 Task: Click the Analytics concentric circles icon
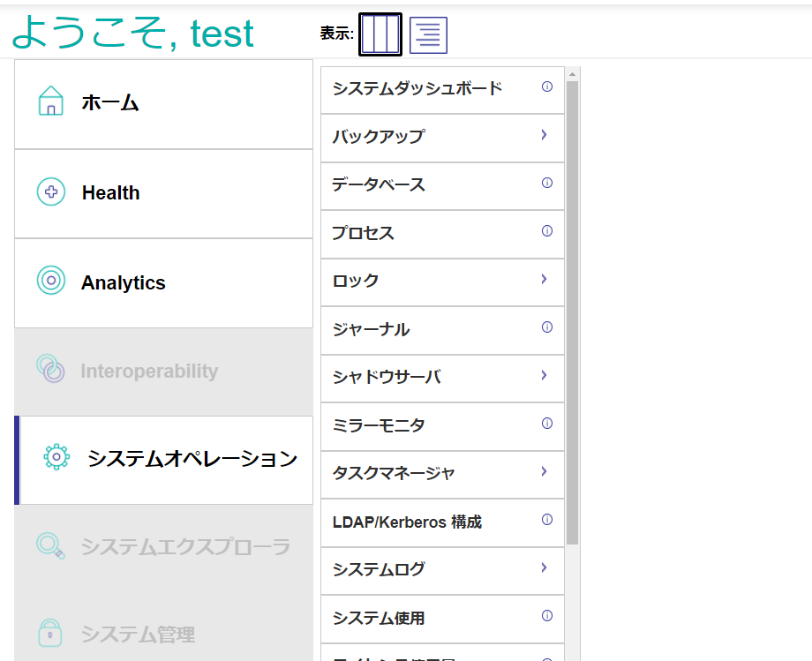click(51, 282)
